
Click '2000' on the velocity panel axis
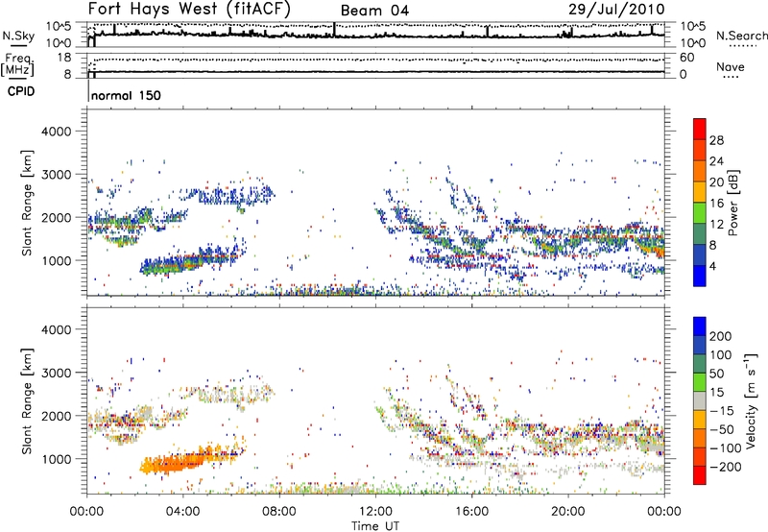pos(57,416)
